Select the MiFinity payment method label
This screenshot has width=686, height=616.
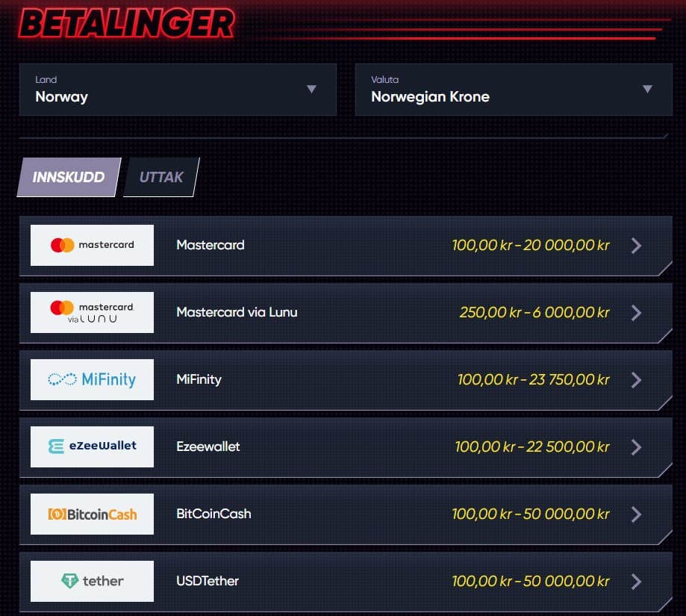coord(199,379)
